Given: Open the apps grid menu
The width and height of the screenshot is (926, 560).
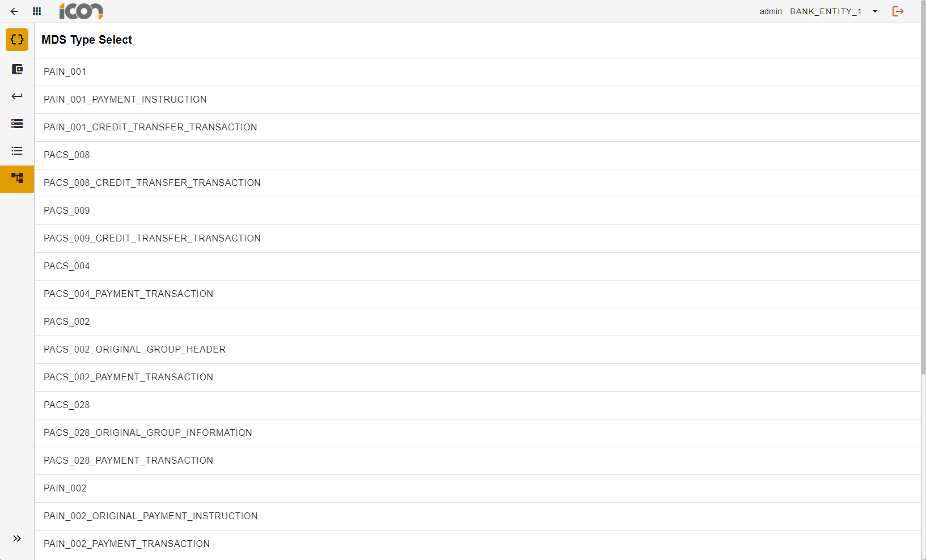Looking at the screenshot, I should [x=37, y=11].
